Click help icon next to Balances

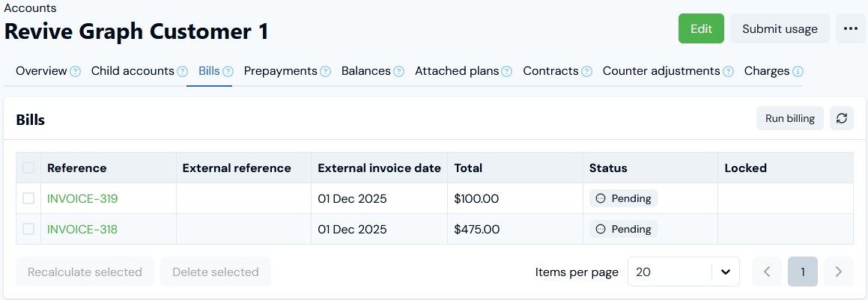tap(398, 72)
